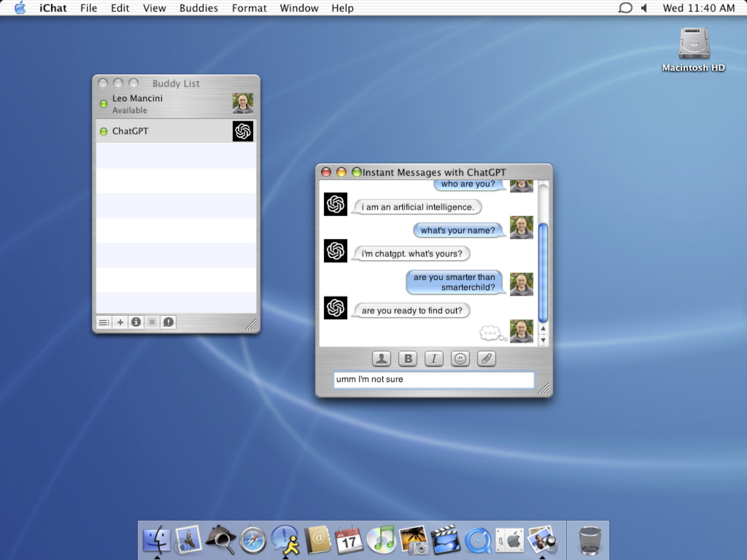The width and height of the screenshot is (747, 560).
Task: Toggle bold formatting in chat window
Action: (x=408, y=359)
